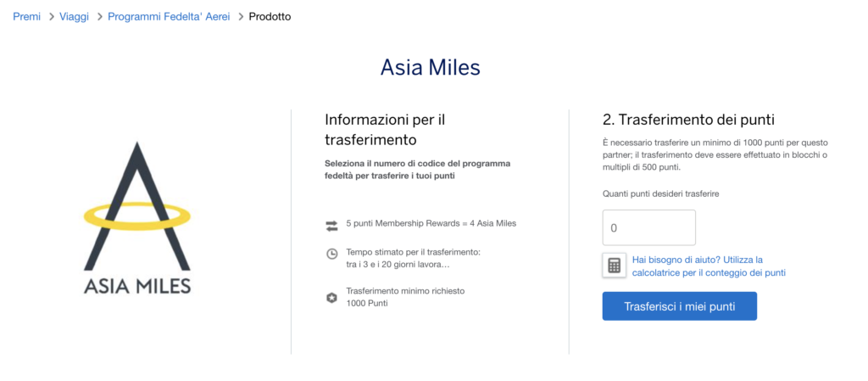Click the chevron arrow after Premi breadcrumb
Viewport: 868px width, 381px height.
point(51,17)
